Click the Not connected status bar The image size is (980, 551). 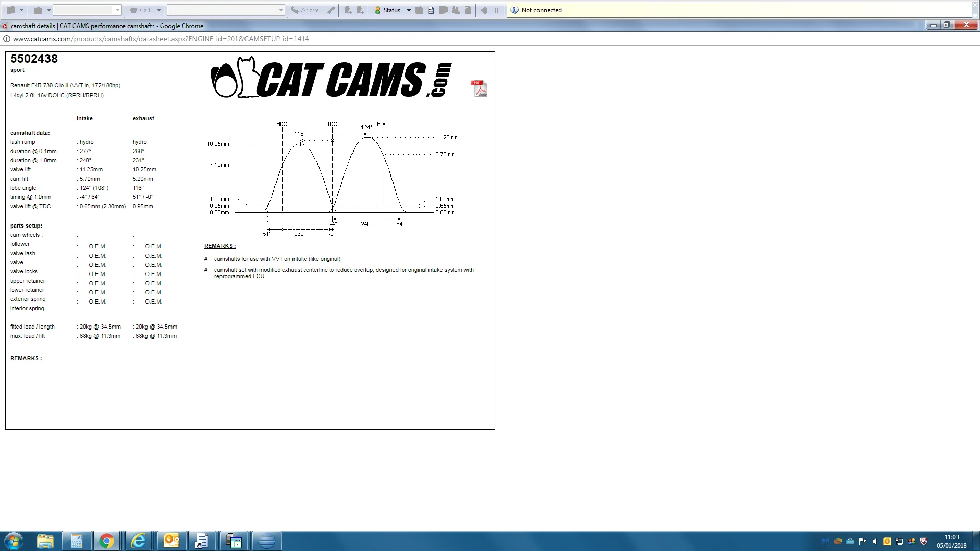pyautogui.click(x=739, y=10)
